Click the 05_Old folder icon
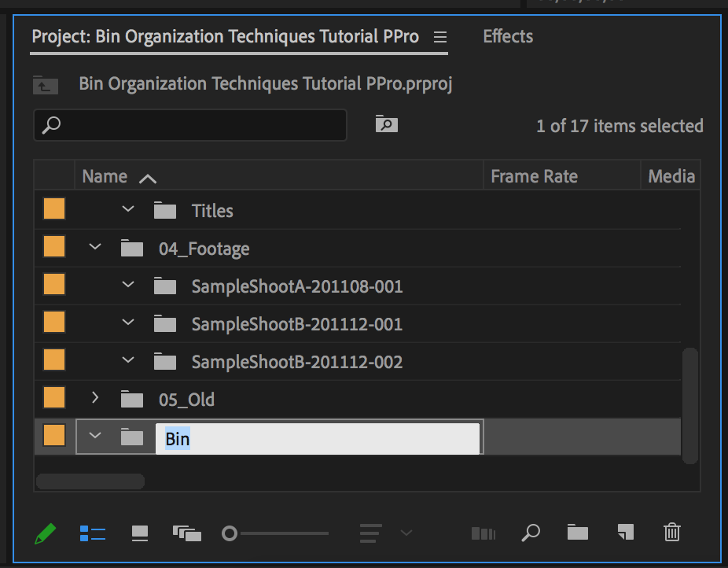 click(132, 399)
